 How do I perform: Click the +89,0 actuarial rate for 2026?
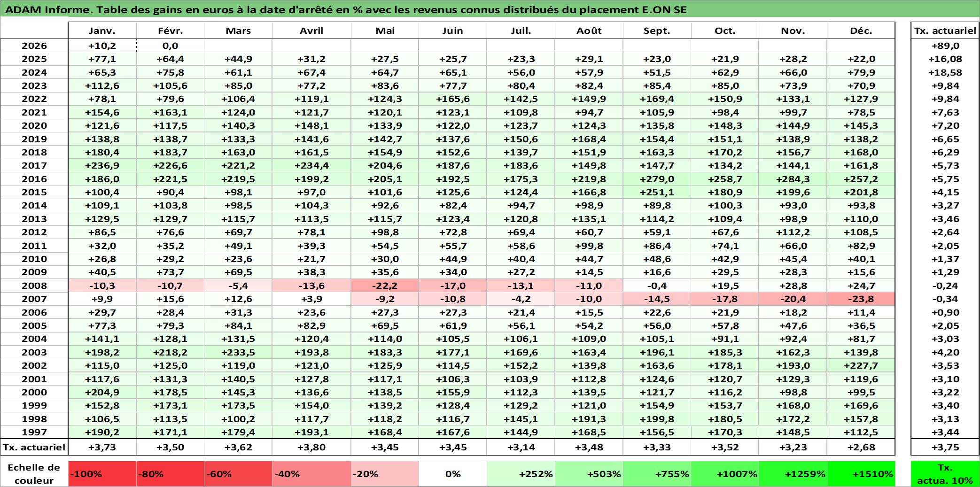click(945, 46)
